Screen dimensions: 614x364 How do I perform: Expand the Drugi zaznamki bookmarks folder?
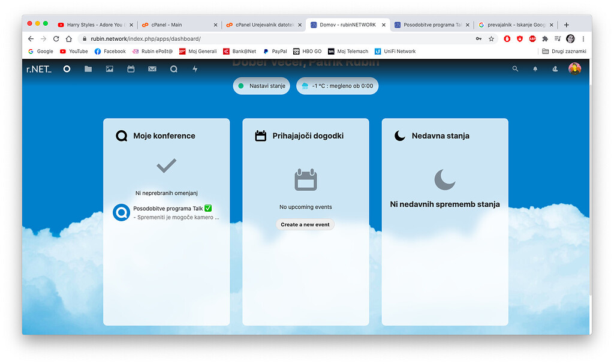[564, 52]
